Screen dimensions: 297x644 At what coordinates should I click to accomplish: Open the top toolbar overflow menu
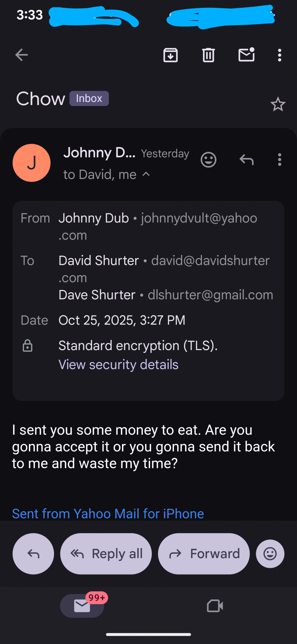click(x=279, y=55)
